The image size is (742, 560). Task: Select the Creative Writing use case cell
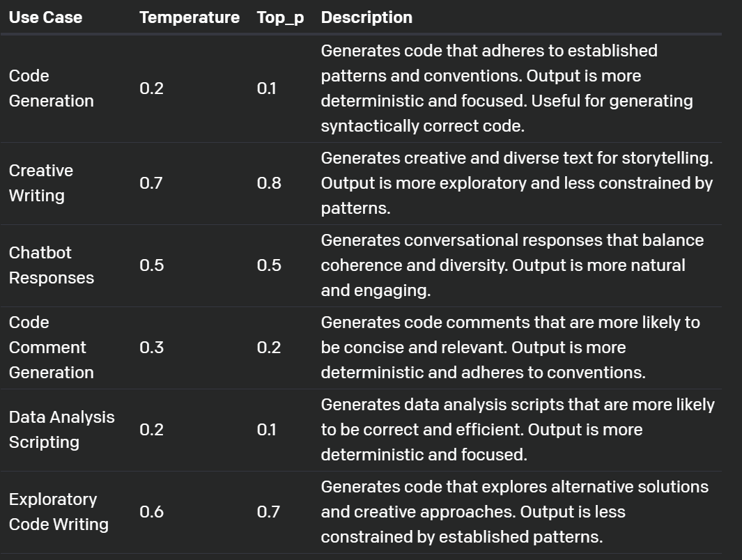pyautogui.click(x=41, y=183)
